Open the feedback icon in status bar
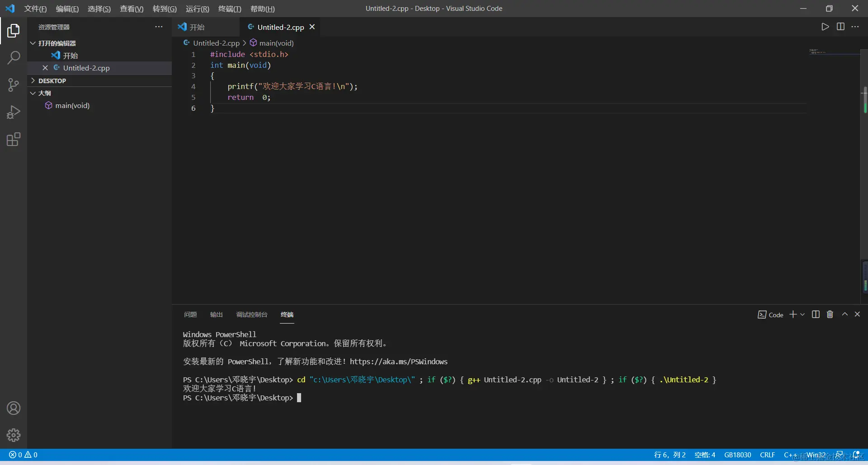868x465 pixels. (839, 455)
